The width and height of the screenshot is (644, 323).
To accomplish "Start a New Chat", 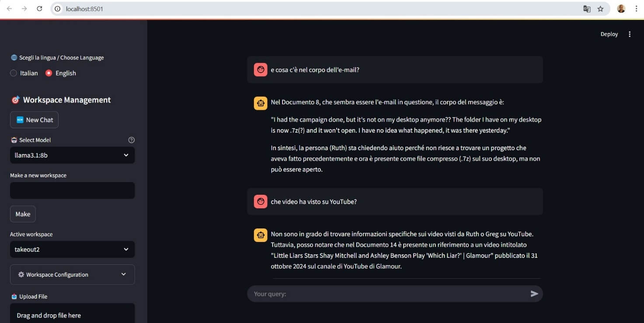I will (34, 120).
